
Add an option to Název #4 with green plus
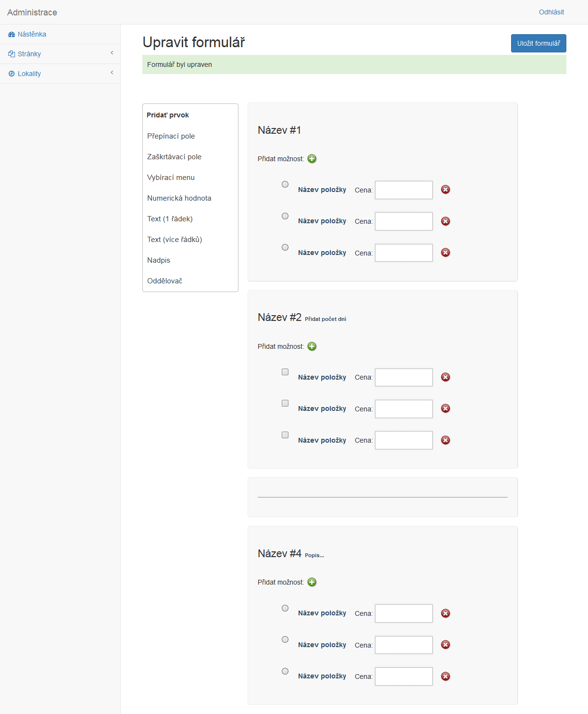click(x=312, y=582)
